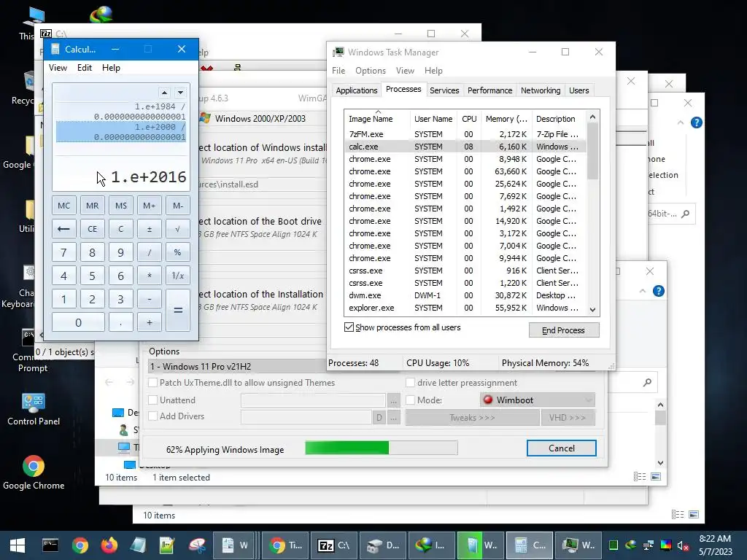Click the Task Manager vertical scrollbar thumb
747x560 pixels.
coord(592,151)
